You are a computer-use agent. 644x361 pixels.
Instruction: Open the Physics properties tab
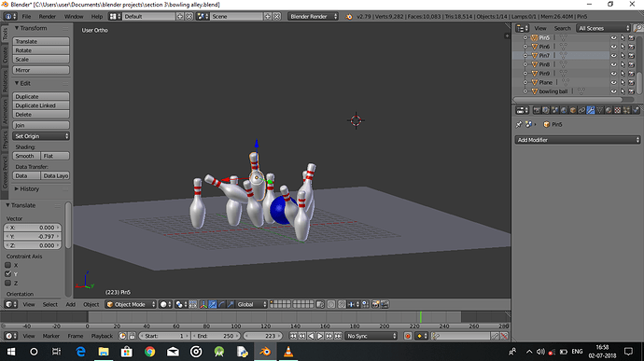pyautogui.click(x=636, y=110)
